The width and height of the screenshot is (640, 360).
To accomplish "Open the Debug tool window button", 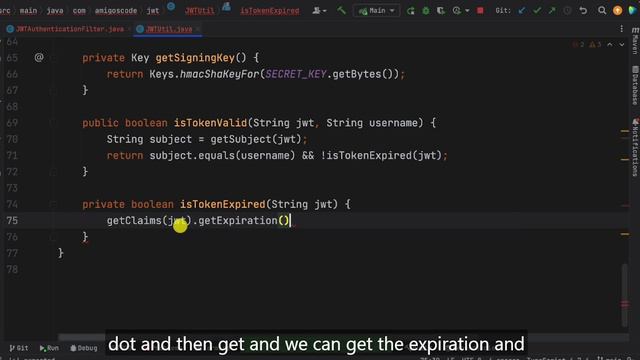I will [84, 348].
